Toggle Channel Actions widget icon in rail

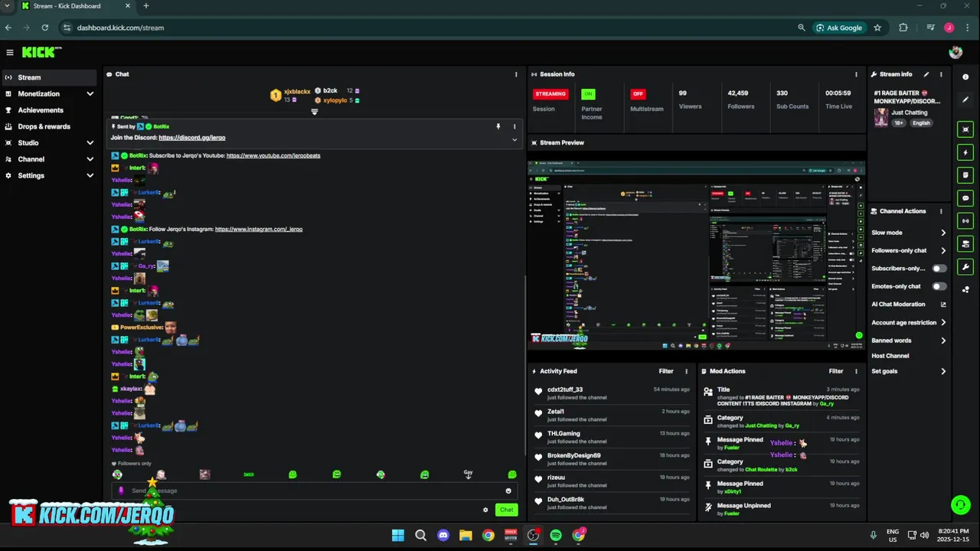tap(965, 244)
